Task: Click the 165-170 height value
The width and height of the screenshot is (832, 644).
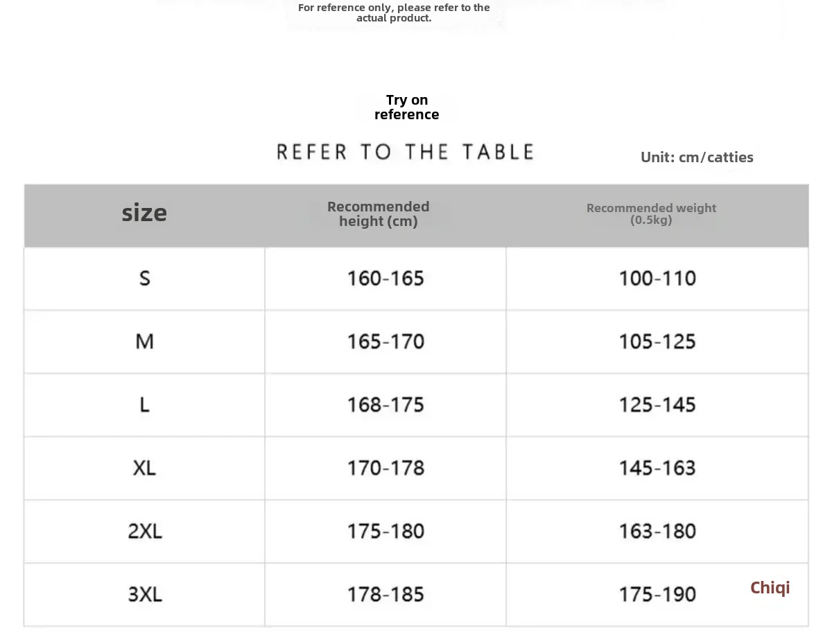Action: 385,342
